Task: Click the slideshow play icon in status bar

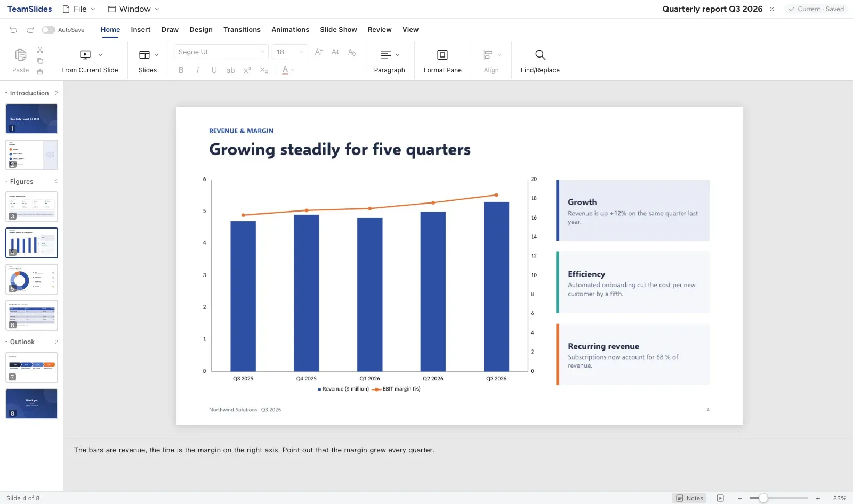Action: point(720,498)
